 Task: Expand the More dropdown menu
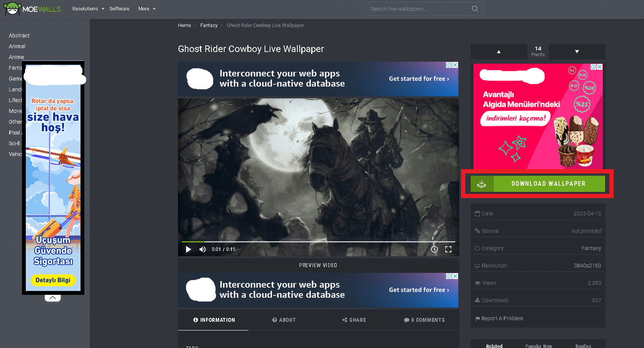(147, 9)
